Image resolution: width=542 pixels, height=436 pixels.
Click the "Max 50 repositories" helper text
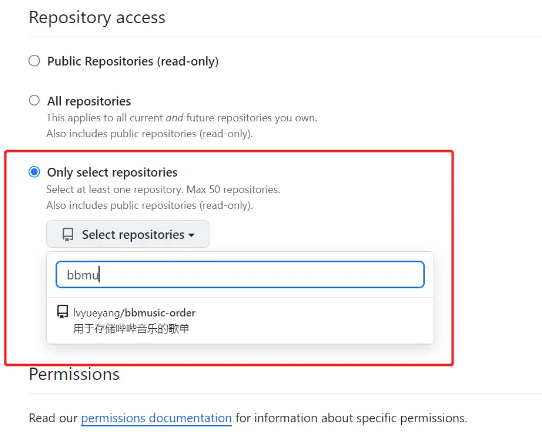point(233,189)
